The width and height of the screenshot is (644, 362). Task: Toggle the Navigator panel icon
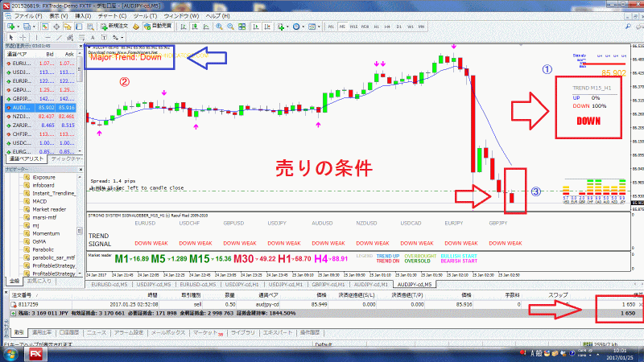68,27
